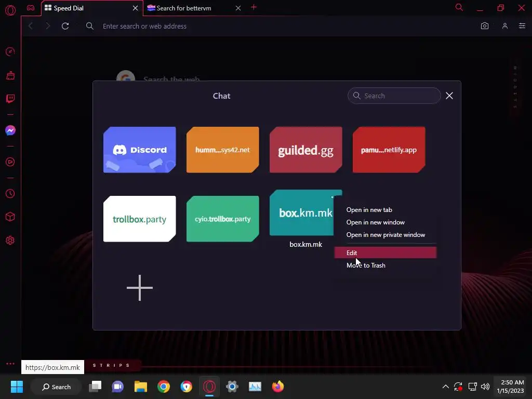Open Extensions cube icon in sidebar

10,217
